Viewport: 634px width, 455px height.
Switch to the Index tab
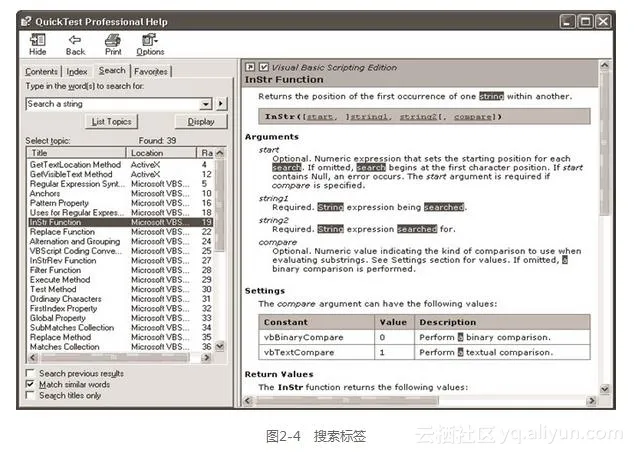coord(77,72)
